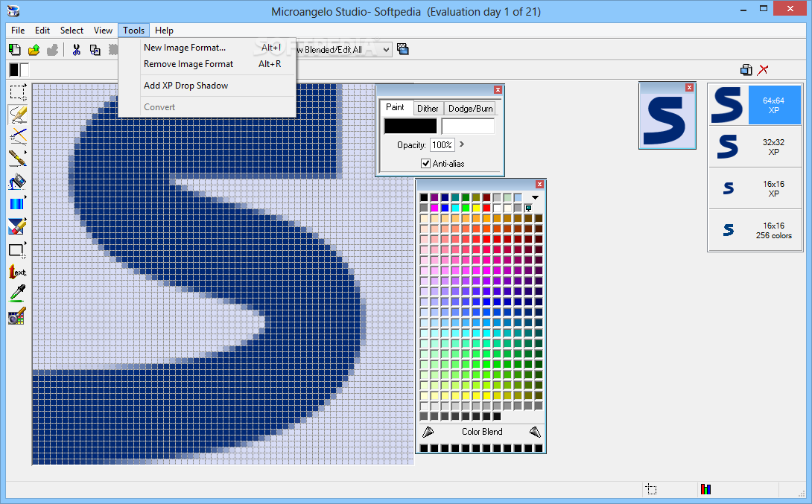
Task: Click the foreground/background color indicator below toolbar
Action: click(x=19, y=70)
